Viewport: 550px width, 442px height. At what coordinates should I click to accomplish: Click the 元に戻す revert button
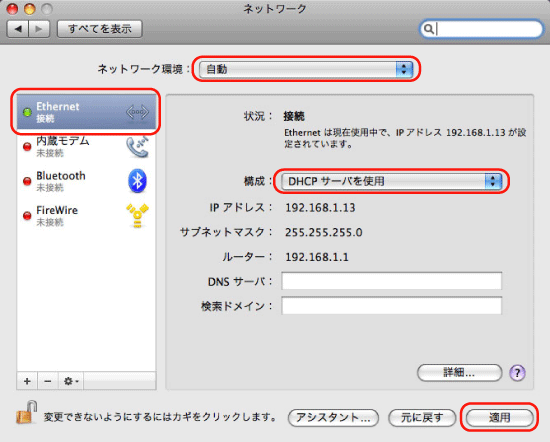(x=422, y=417)
